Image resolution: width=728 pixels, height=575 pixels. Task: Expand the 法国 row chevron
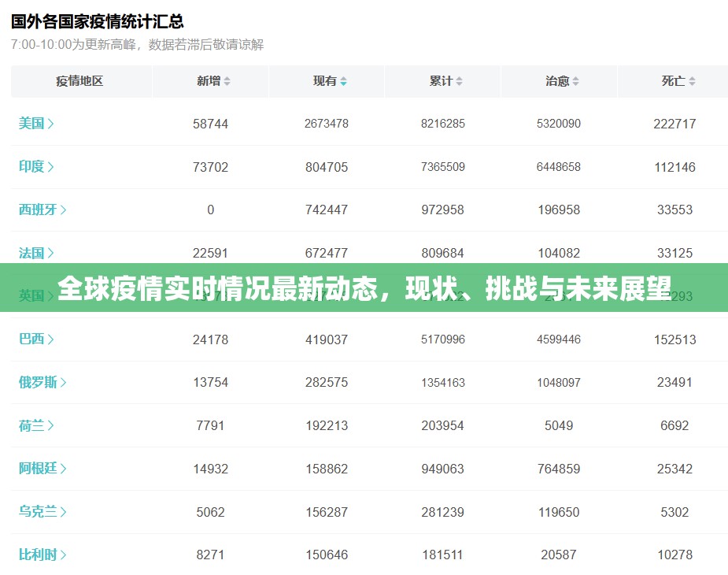point(50,254)
